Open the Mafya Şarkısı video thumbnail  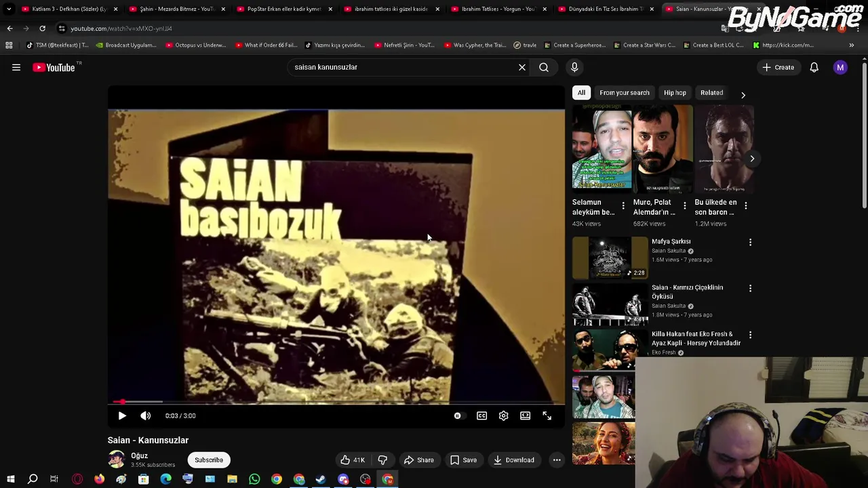coord(610,258)
